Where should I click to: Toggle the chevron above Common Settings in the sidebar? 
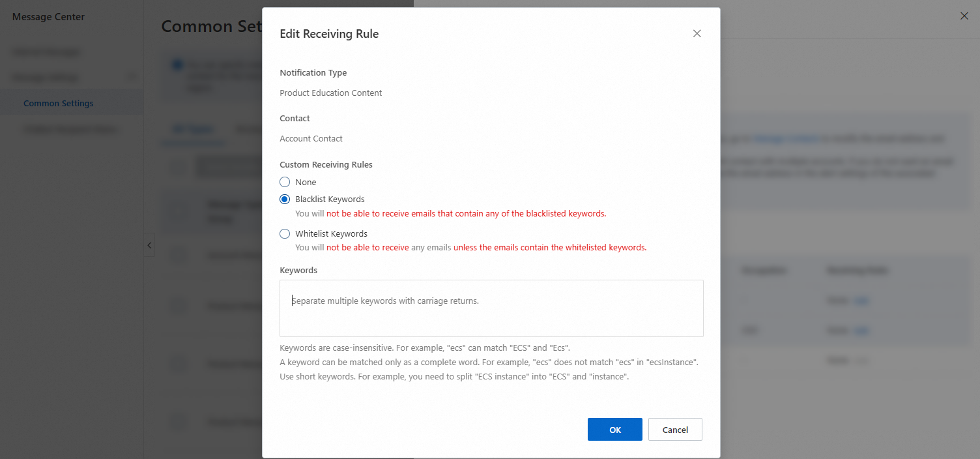(x=133, y=78)
